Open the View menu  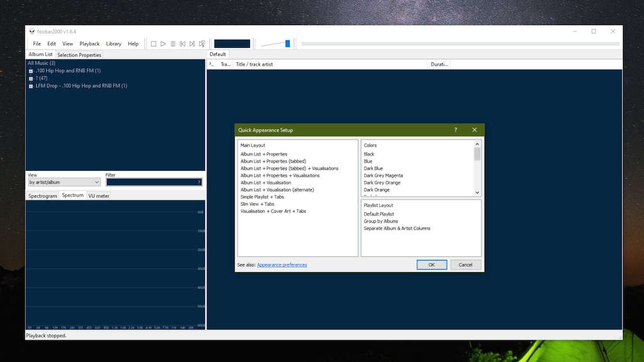pyautogui.click(x=68, y=43)
